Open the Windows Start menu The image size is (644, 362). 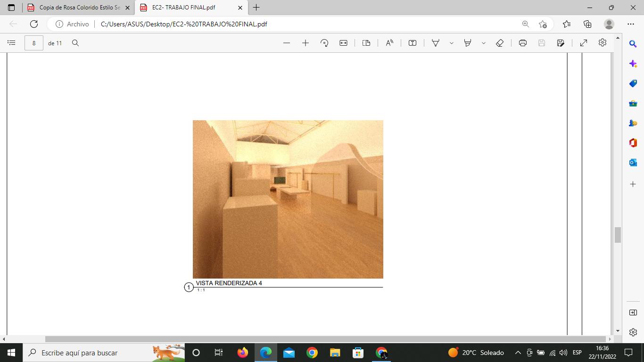pos(11,353)
